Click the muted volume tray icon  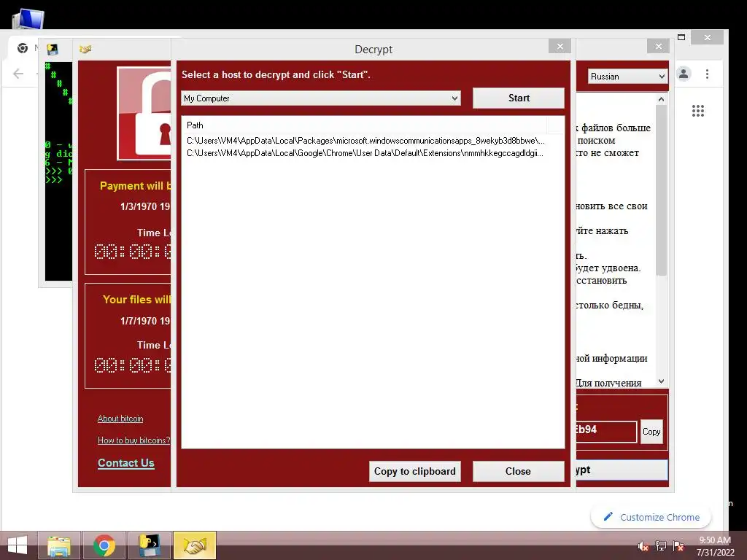[x=643, y=546]
